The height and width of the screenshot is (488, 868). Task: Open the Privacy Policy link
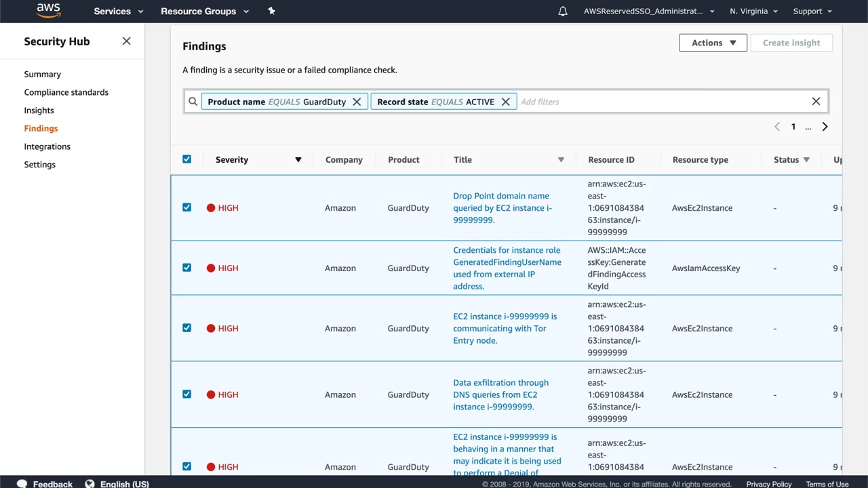pos(768,484)
